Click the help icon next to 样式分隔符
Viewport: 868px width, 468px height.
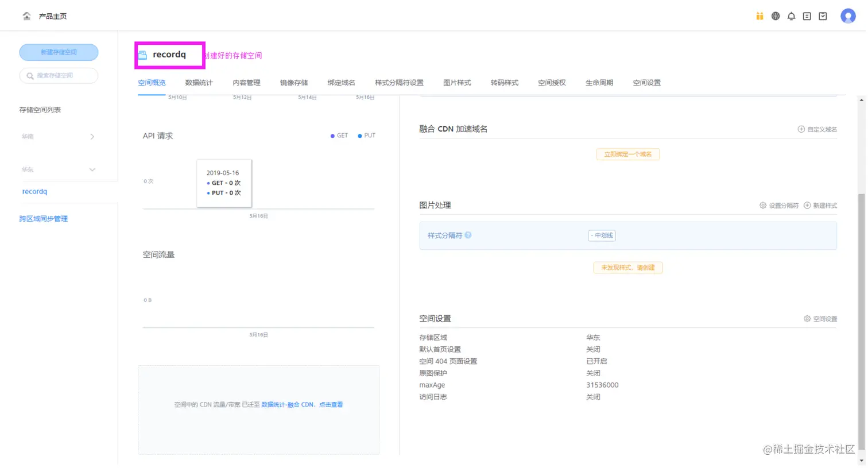468,235
